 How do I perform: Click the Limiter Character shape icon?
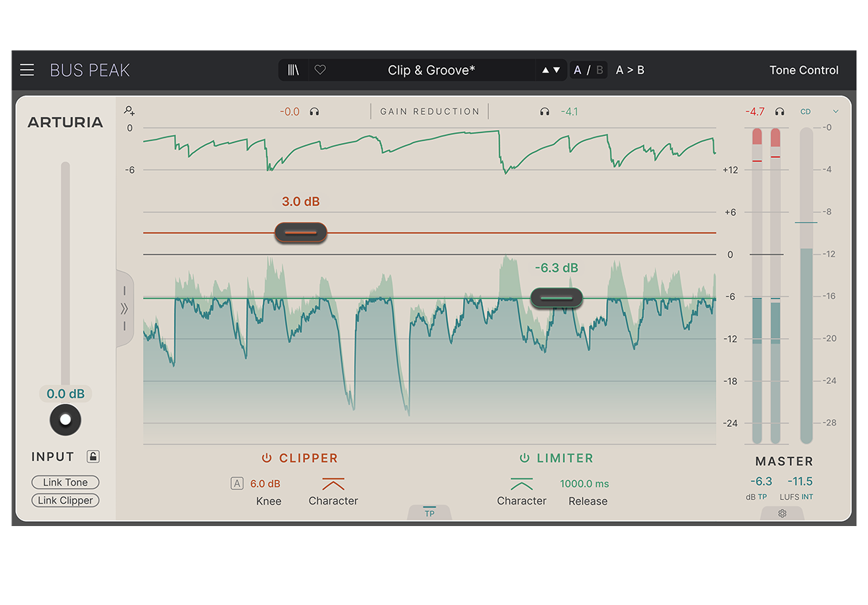coord(521,484)
